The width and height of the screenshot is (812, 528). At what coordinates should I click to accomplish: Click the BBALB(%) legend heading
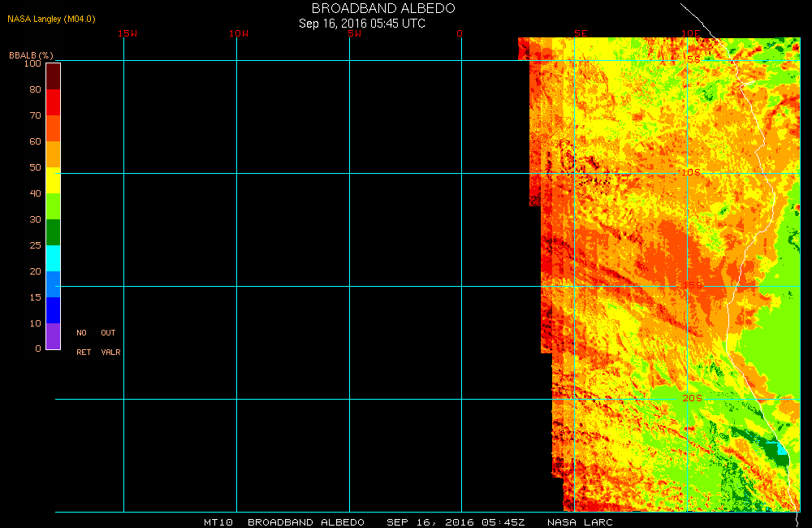tap(31, 54)
